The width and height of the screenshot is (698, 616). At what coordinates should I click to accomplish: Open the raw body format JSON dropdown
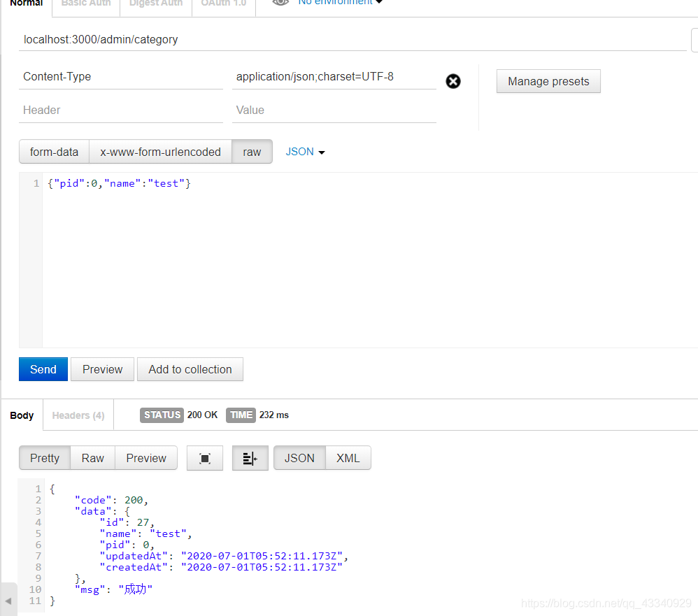click(304, 151)
